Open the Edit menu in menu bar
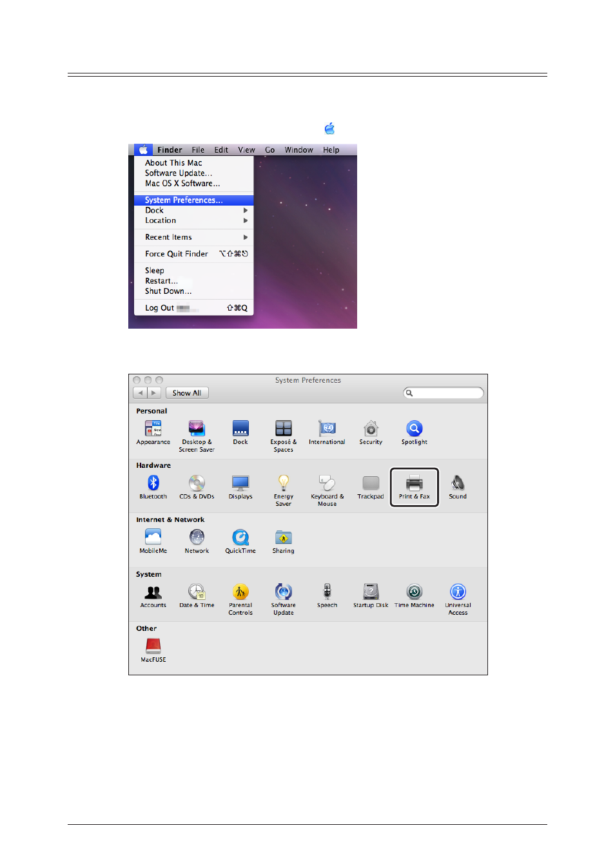 pyautogui.click(x=221, y=150)
